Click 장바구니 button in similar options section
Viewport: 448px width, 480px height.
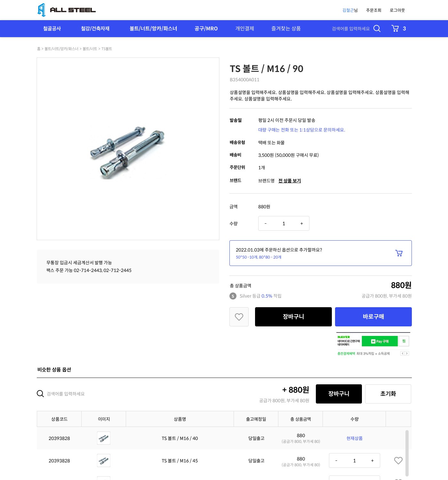click(x=339, y=394)
